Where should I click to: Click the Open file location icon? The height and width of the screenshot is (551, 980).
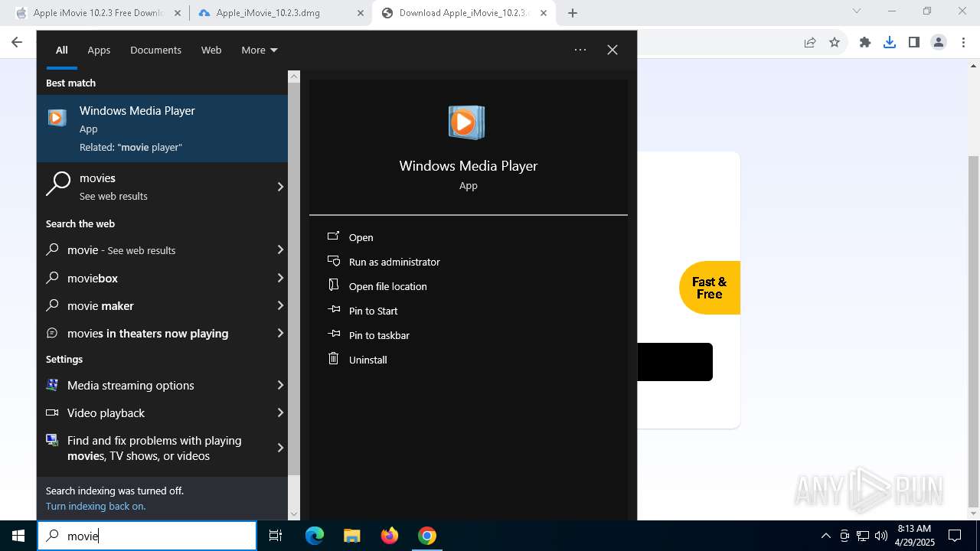(x=333, y=285)
